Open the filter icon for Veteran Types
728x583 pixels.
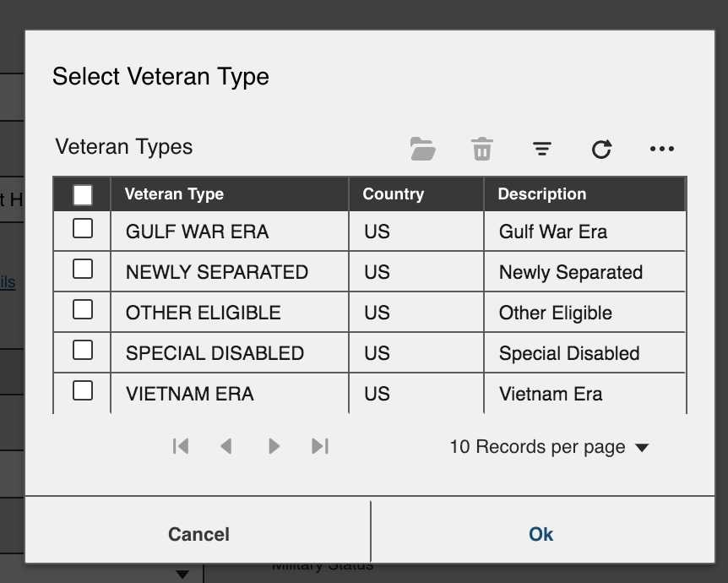point(542,150)
